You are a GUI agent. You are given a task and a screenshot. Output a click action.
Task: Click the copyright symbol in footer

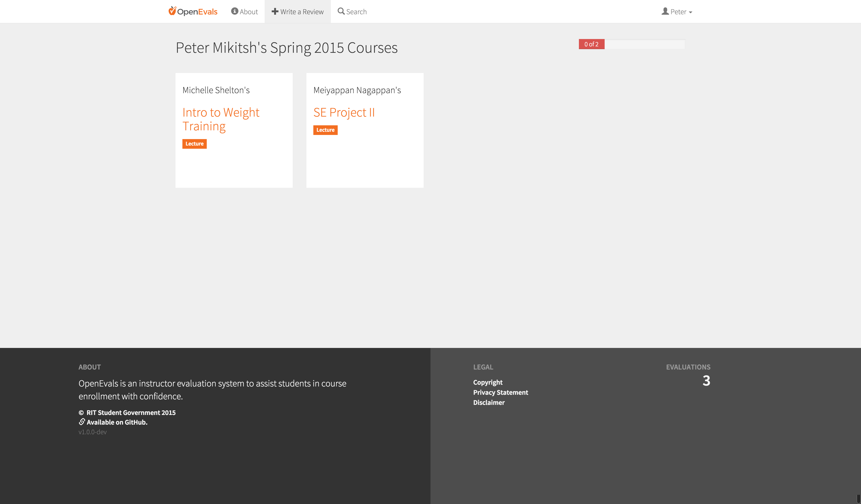[x=81, y=412]
